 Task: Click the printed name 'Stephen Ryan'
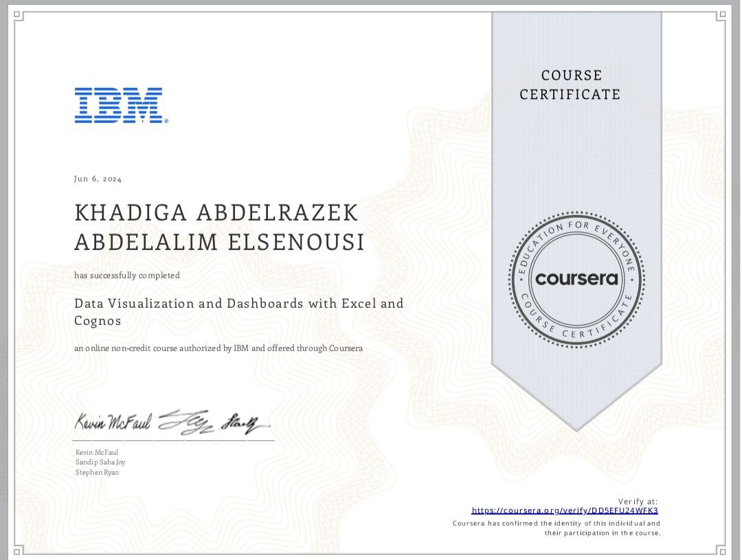tap(97, 473)
